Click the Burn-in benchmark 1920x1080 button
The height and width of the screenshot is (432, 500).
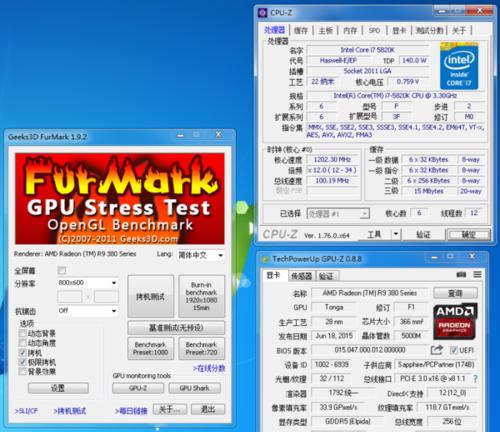[201, 296]
